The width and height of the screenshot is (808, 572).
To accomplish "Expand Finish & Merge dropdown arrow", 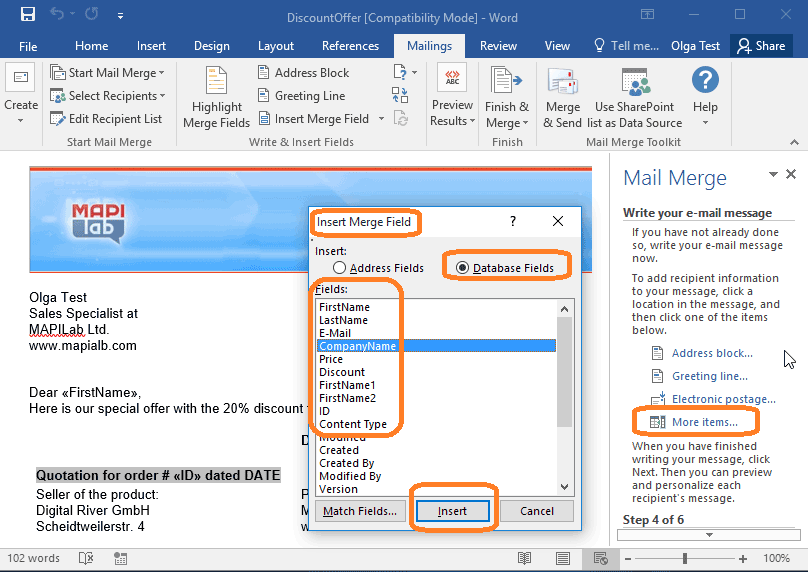I will tap(526, 123).
